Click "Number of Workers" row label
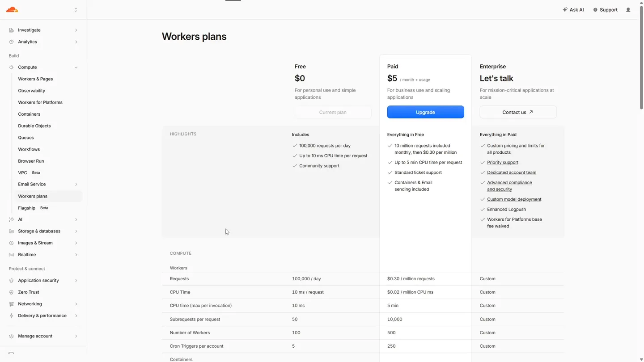This screenshot has height=362, width=644. pos(190,333)
